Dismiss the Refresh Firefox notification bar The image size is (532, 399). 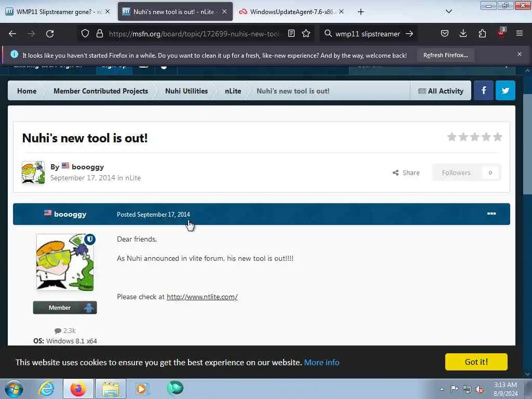520,54
